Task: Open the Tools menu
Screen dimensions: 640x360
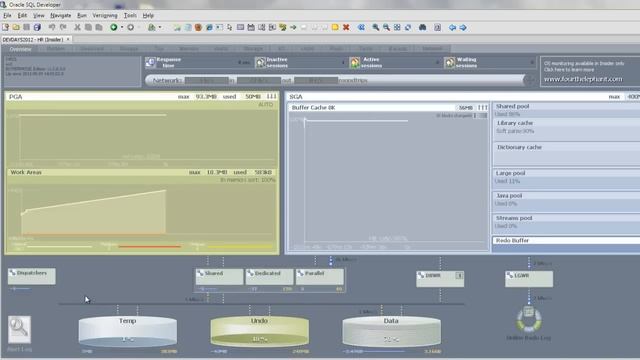Action: pos(130,15)
